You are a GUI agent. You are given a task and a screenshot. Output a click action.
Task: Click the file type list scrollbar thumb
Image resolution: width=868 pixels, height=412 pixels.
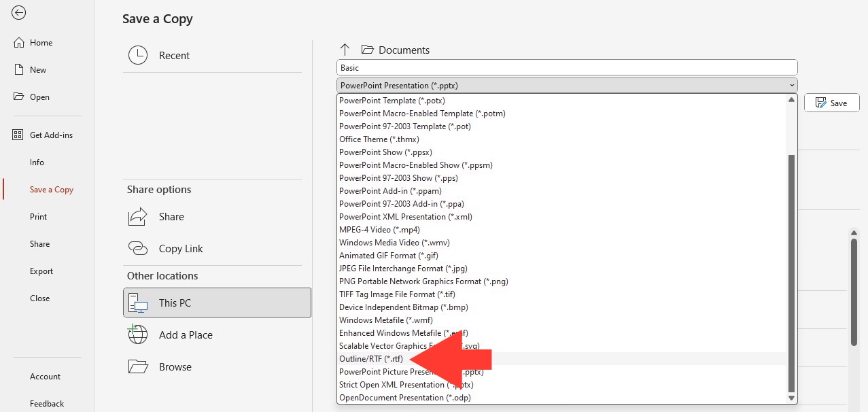pos(791,273)
